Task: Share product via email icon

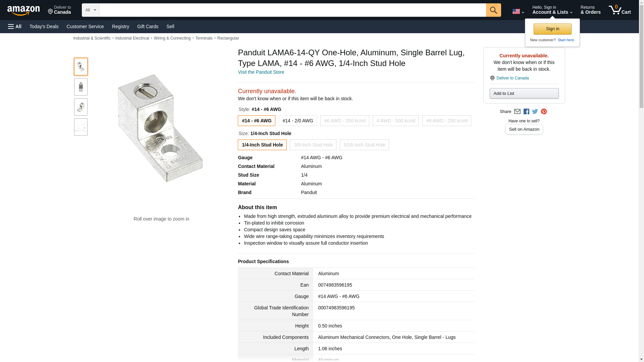Action: click(x=517, y=112)
